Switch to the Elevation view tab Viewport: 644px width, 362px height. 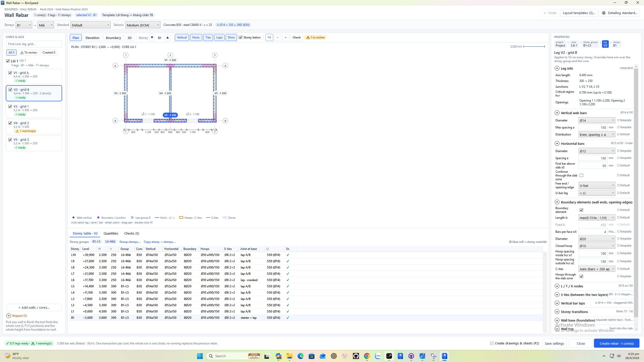pyautogui.click(x=92, y=37)
